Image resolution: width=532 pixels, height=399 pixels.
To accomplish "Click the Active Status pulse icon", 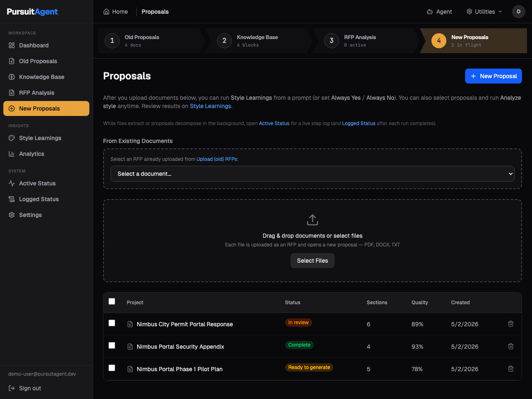I will coord(12,183).
